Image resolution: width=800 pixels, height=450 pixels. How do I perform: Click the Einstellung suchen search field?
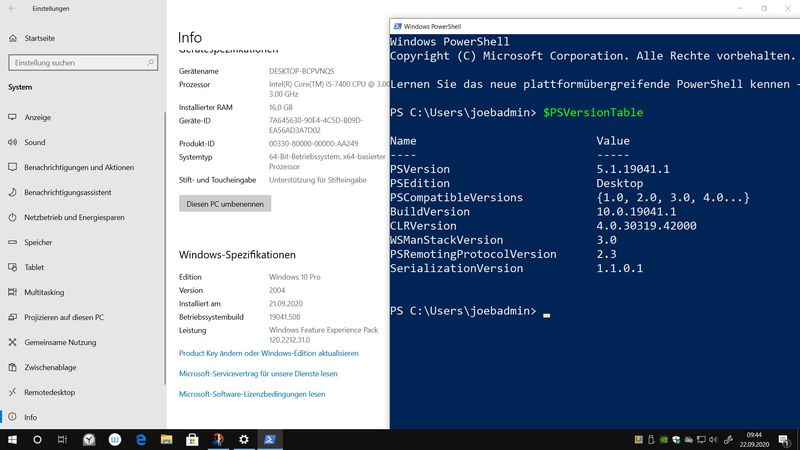83,63
